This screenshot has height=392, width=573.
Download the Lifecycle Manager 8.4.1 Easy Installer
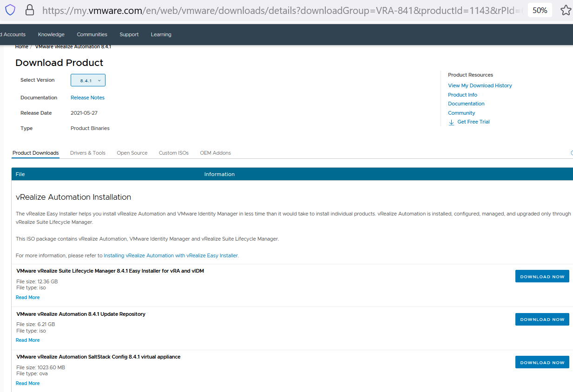(542, 276)
